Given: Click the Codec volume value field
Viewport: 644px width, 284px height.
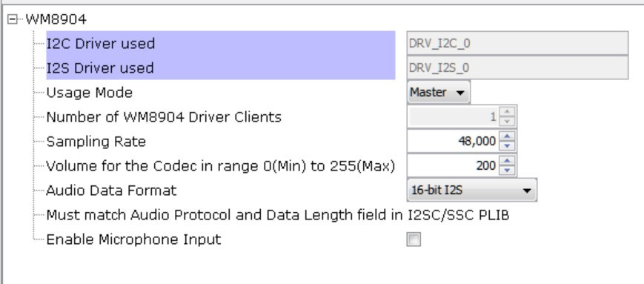Looking at the screenshot, I should (453, 165).
